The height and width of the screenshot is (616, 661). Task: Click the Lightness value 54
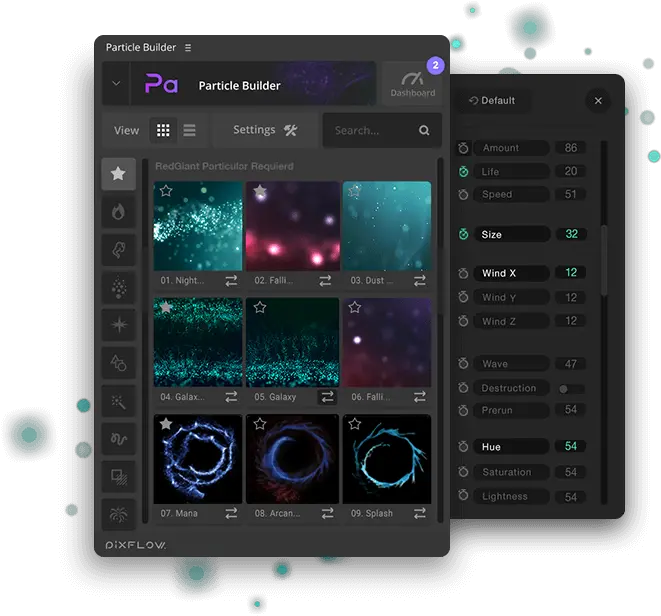(x=570, y=497)
